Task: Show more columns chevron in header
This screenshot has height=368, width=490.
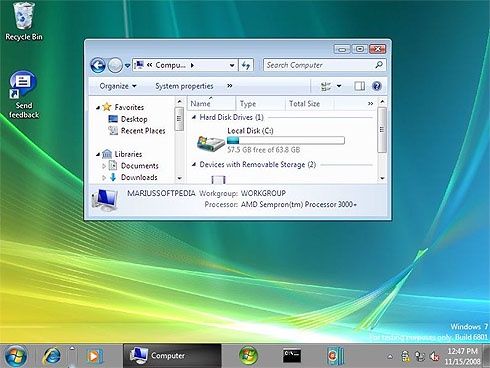Action: [370, 104]
